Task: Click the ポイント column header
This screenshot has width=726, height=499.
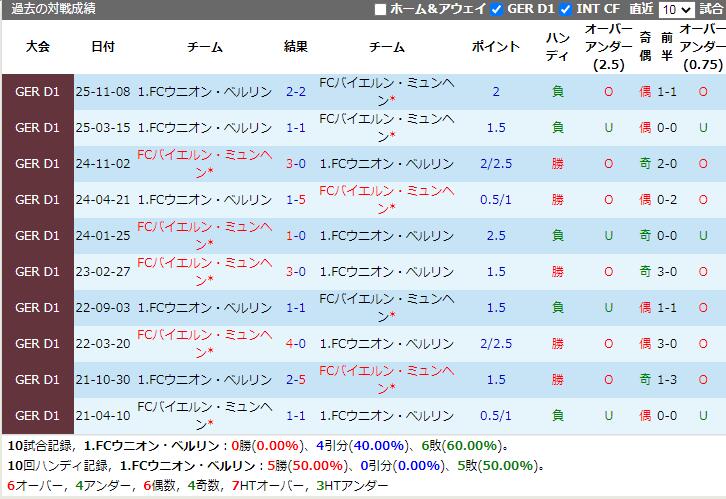Action: (496, 47)
